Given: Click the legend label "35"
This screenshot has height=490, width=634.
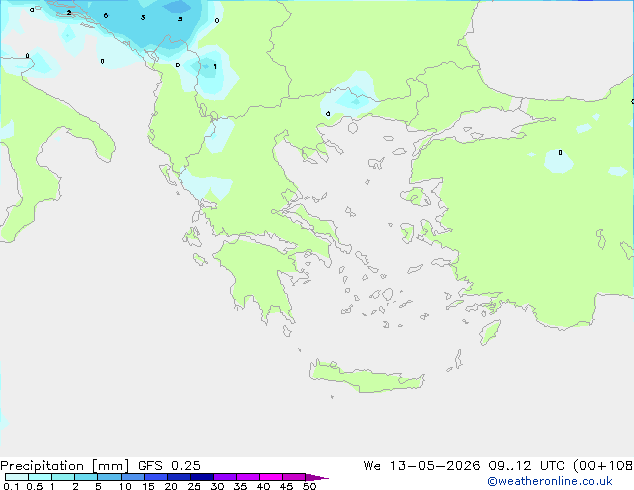Looking at the screenshot, I should (240, 486).
